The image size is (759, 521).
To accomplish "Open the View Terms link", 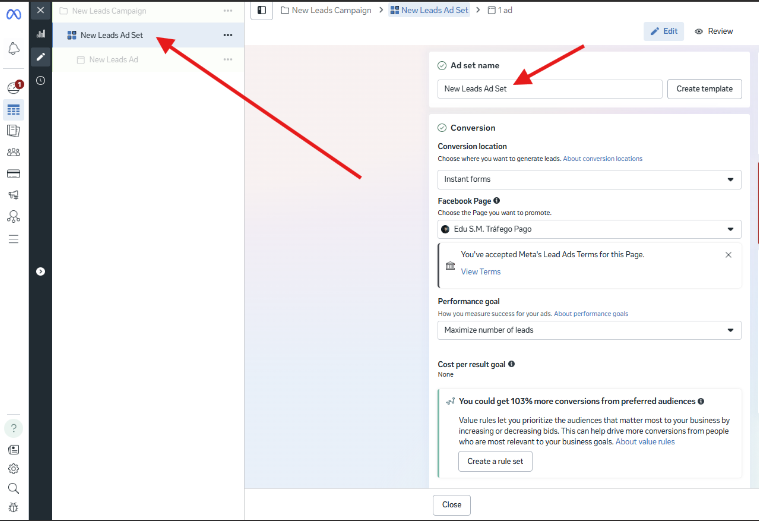I will [x=481, y=272].
